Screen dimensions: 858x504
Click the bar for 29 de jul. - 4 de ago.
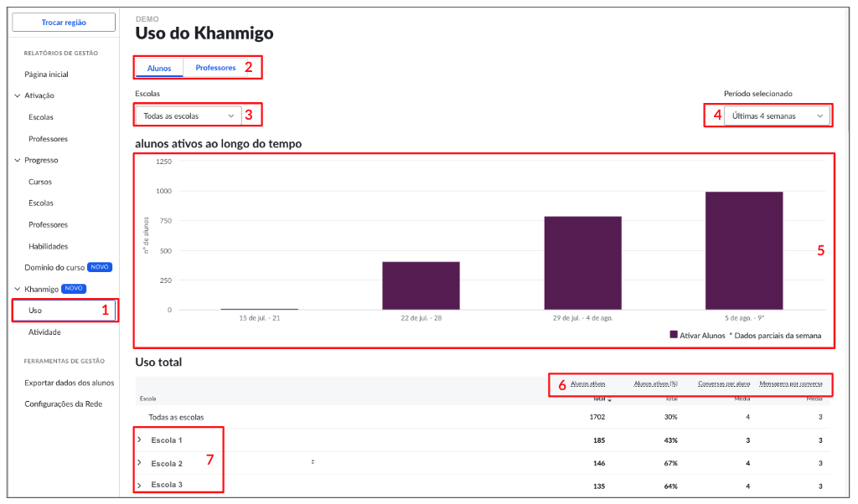click(x=583, y=263)
